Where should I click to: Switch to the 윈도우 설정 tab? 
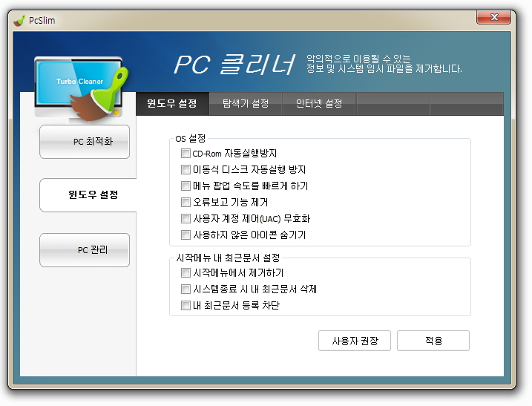pos(172,103)
